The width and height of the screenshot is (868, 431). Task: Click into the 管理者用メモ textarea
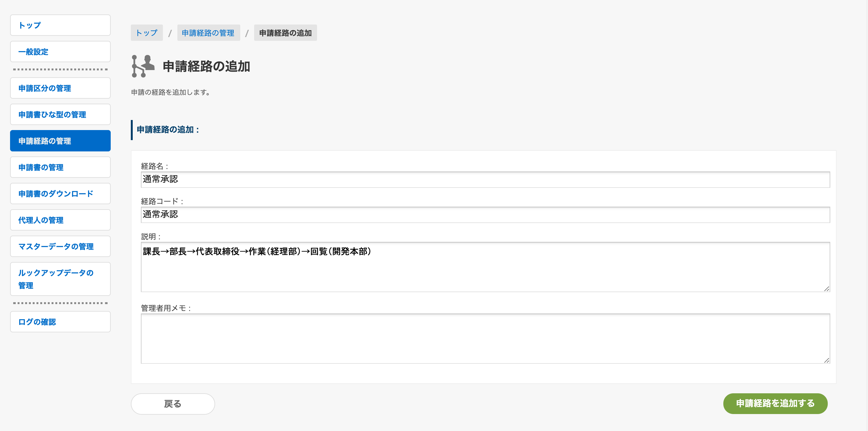[485, 339]
